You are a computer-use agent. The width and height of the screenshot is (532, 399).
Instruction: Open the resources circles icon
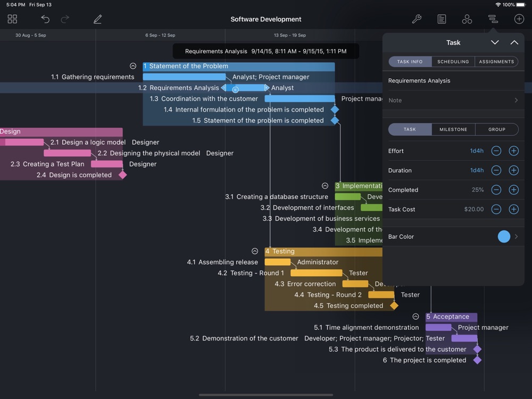(x=467, y=19)
